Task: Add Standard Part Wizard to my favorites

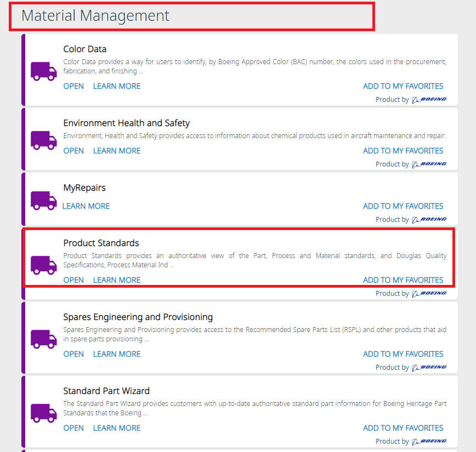Action: (x=403, y=428)
